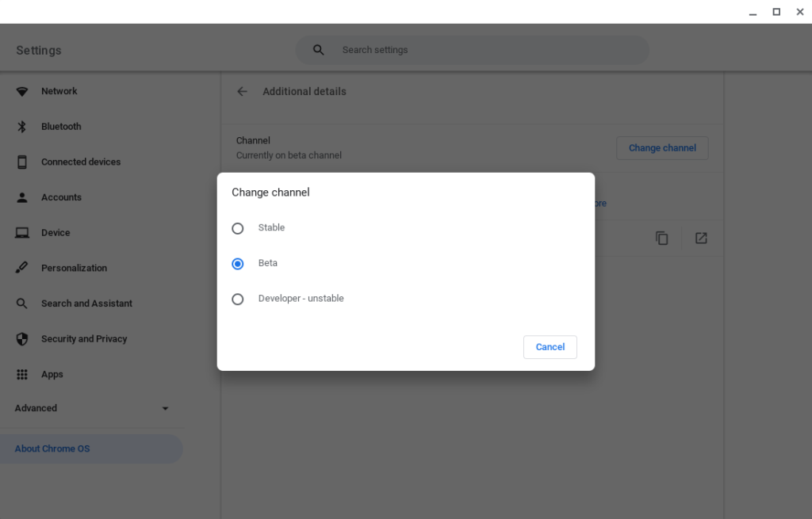Open the Network settings wifi icon
Viewport: 812px width, 519px height.
point(21,92)
